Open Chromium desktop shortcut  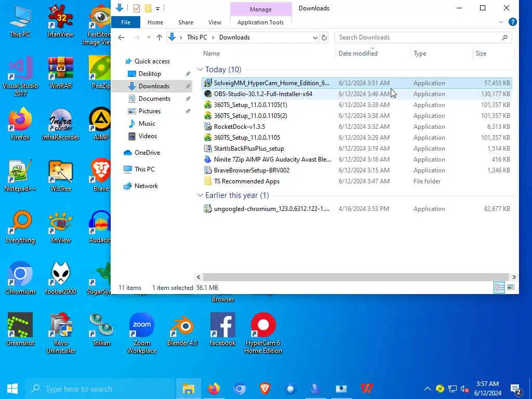[x=20, y=278]
